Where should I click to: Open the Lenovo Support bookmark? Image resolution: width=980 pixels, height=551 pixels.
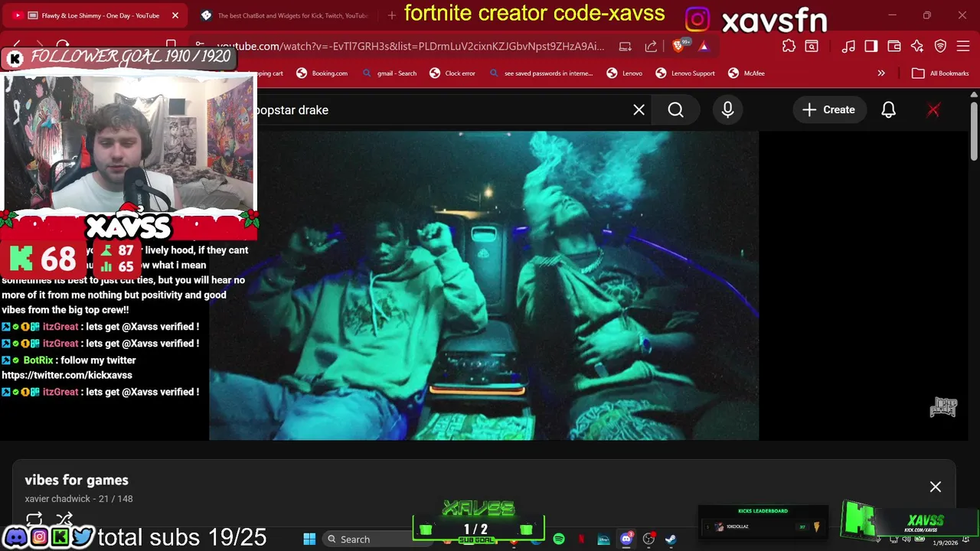tap(686, 73)
